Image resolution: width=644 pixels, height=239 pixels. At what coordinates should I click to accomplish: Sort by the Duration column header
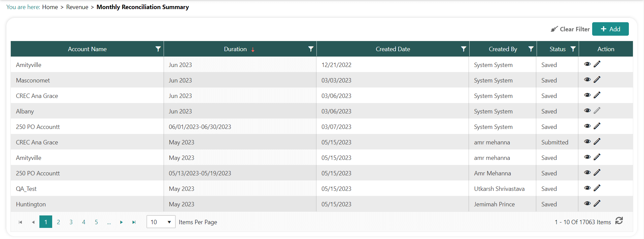click(235, 49)
